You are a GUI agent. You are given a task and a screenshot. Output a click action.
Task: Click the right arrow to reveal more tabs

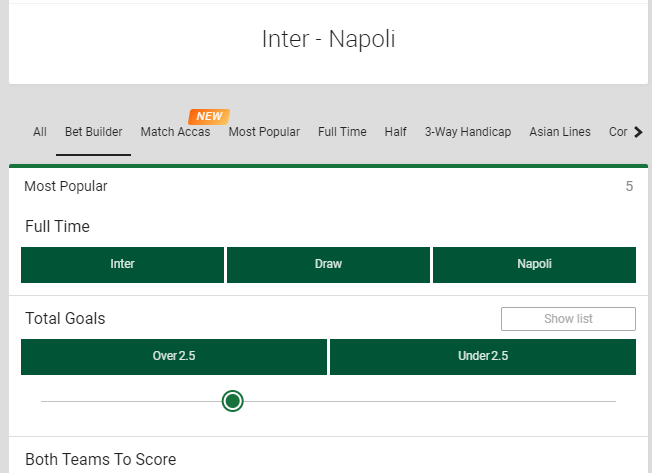pyautogui.click(x=638, y=132)
